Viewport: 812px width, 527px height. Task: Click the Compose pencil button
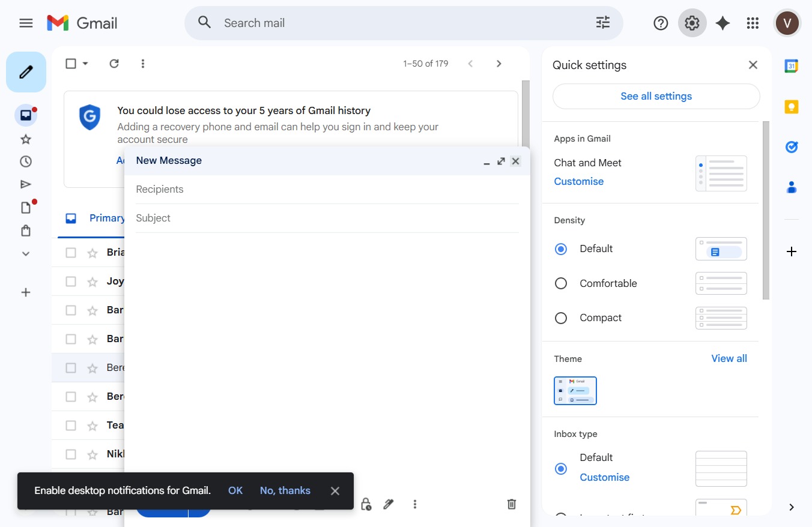tap(26, 72)
